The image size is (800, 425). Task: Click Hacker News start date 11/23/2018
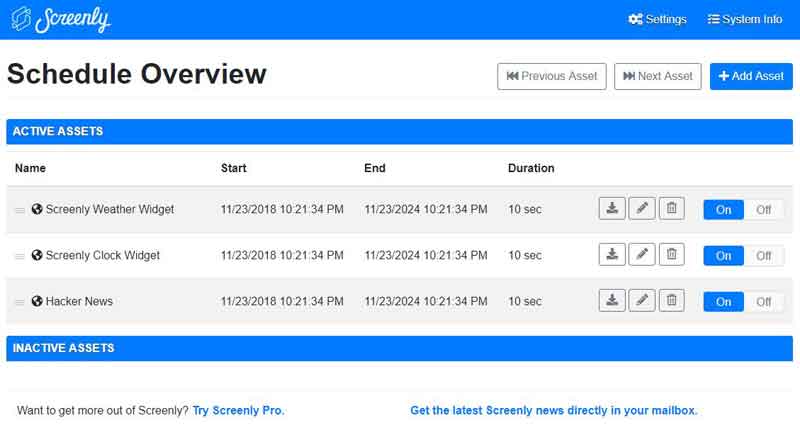click(282, 301)
